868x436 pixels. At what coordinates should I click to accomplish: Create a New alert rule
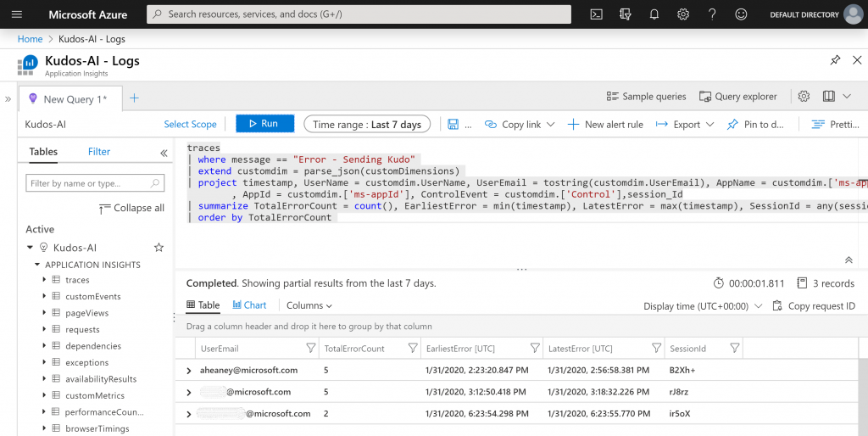[605, 124]
